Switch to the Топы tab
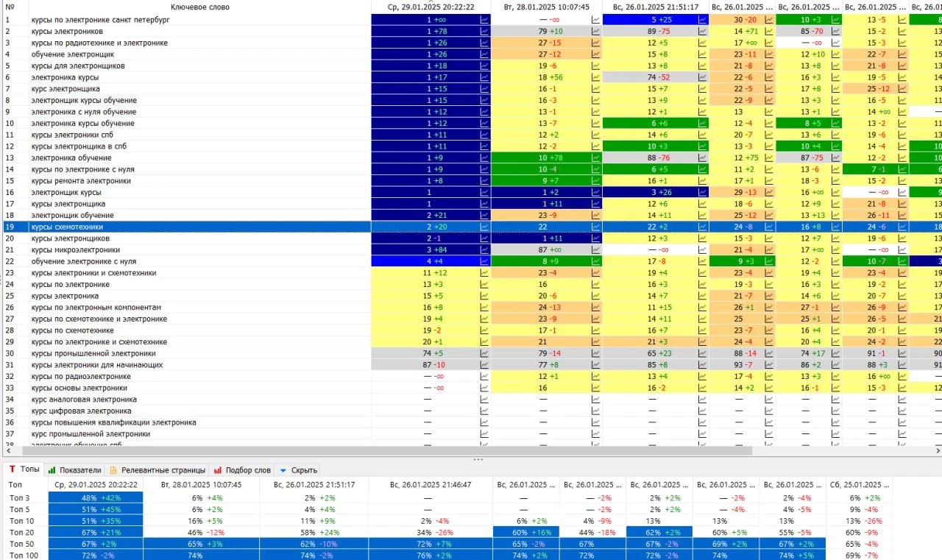Viewport: 942px width, 560px height. (x=24, y=469)
